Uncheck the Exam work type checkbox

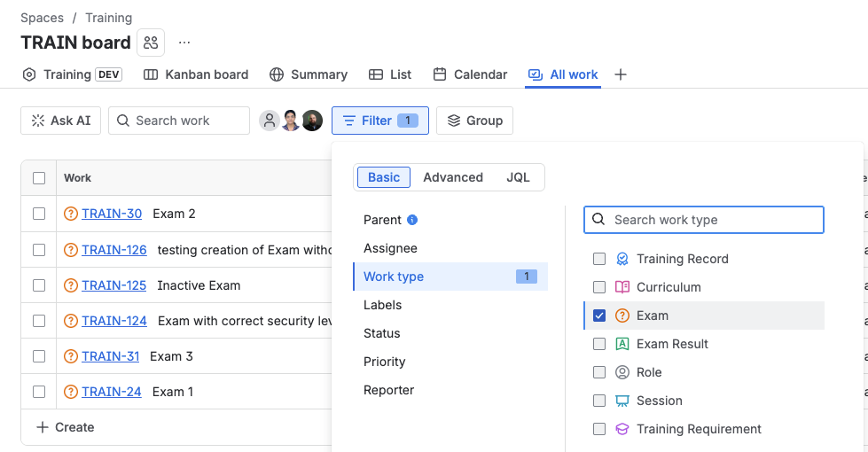click(x=599, y=316)
